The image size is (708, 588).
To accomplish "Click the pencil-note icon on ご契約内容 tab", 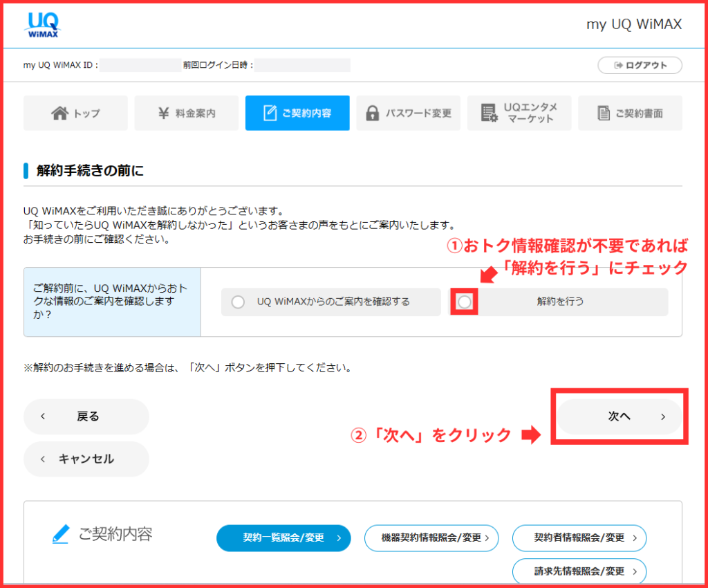I will (x=270, y=113).
